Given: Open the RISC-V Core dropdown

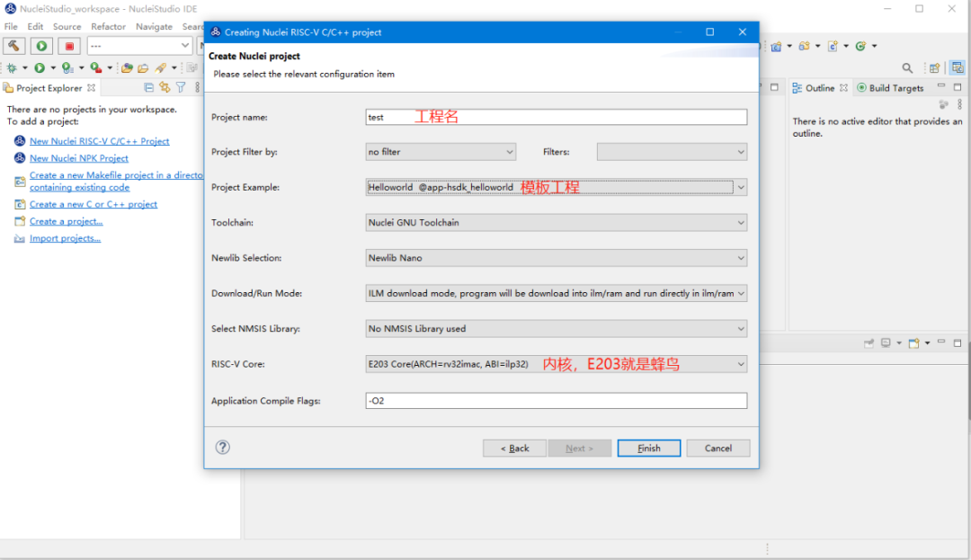Looking at the screenshot, I should pyautogui.click(x=557, y=364).
